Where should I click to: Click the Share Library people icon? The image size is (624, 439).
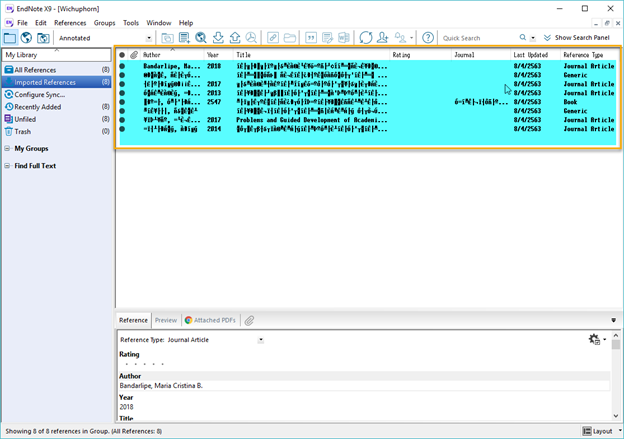coord(383,38)
